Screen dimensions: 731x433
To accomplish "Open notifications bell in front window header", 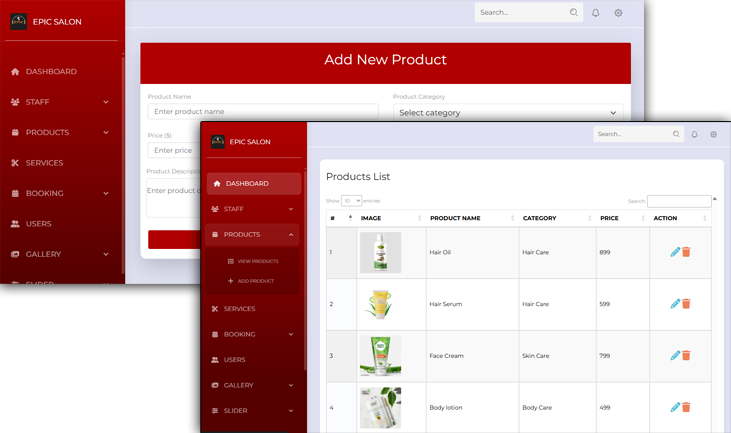I will coord(695,134).
